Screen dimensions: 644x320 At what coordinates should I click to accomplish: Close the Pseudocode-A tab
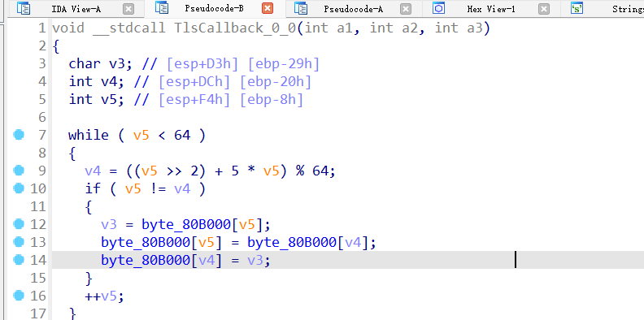[406, 9]
